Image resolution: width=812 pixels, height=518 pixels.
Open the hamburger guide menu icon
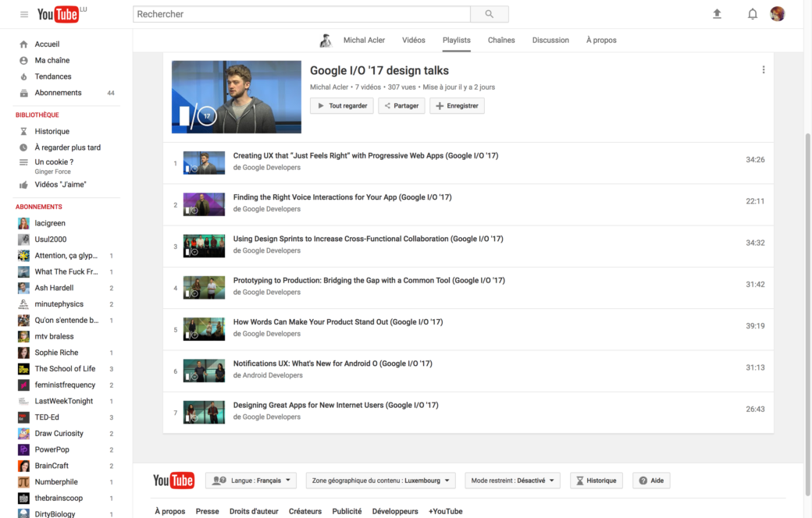tap(24, 14)
